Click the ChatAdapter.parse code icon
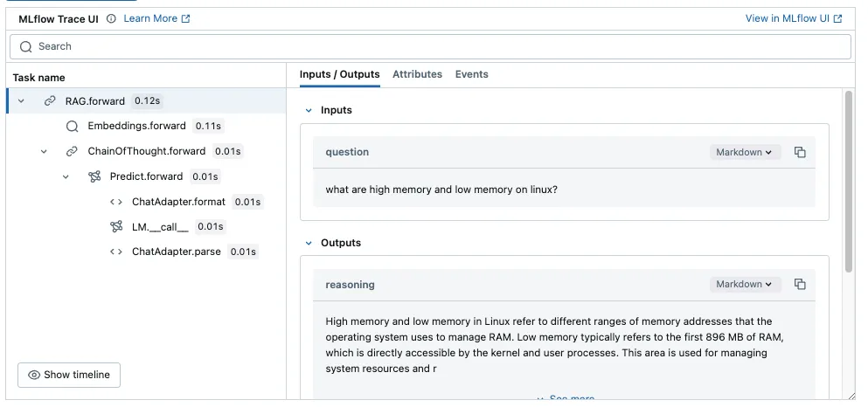 (116, 252)
